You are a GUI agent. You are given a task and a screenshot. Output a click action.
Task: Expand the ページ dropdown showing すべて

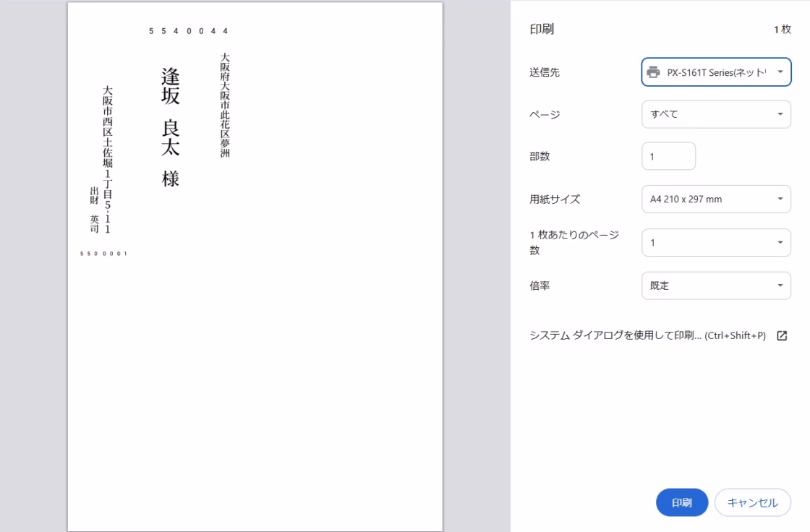[x=716, y=113]
